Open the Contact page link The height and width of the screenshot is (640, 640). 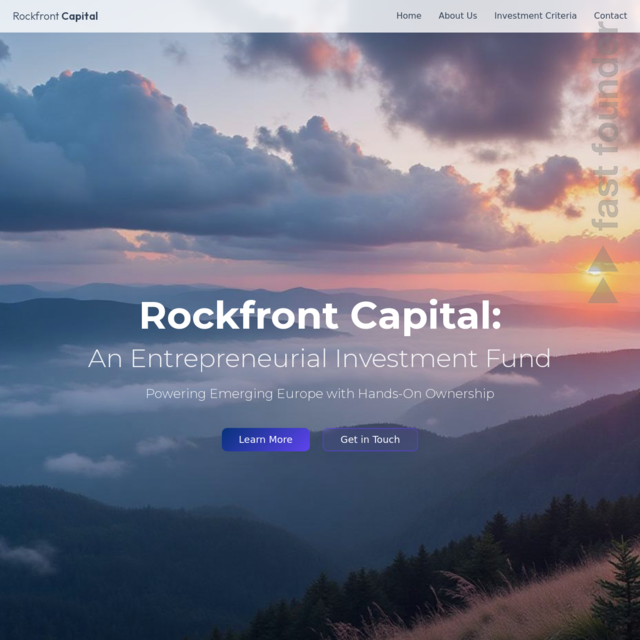pos(610,16)
